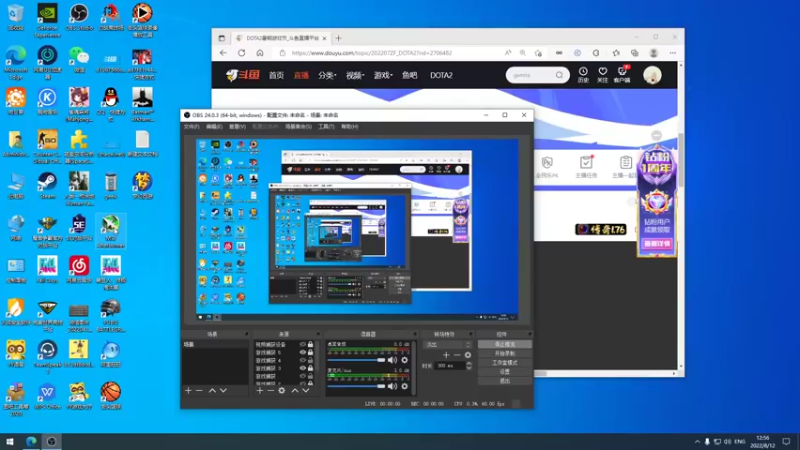Click OBS start recording button
The height and width of the screenshot is (450, 800).
pyautogui.click(x=505, y=354)
